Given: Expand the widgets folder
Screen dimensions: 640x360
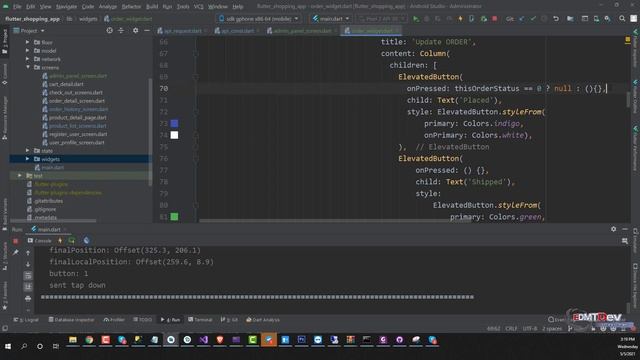Looking at the screenshot, I should [27, 159].
